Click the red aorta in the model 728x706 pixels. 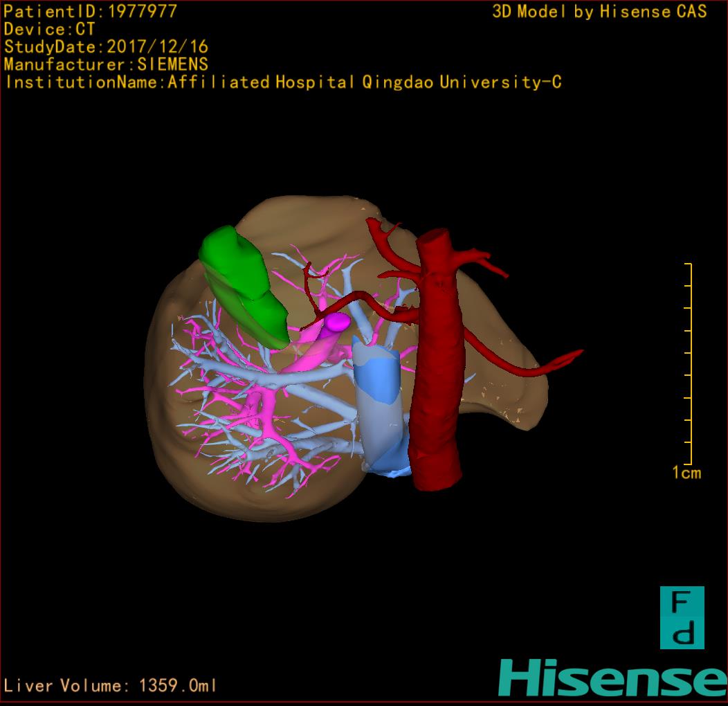[x=438, y=360]
